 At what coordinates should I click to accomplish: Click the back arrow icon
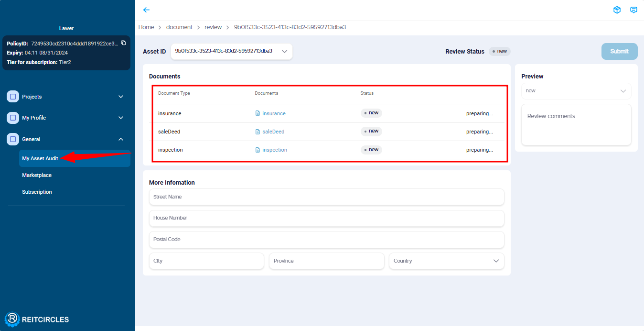coord(146,10)
